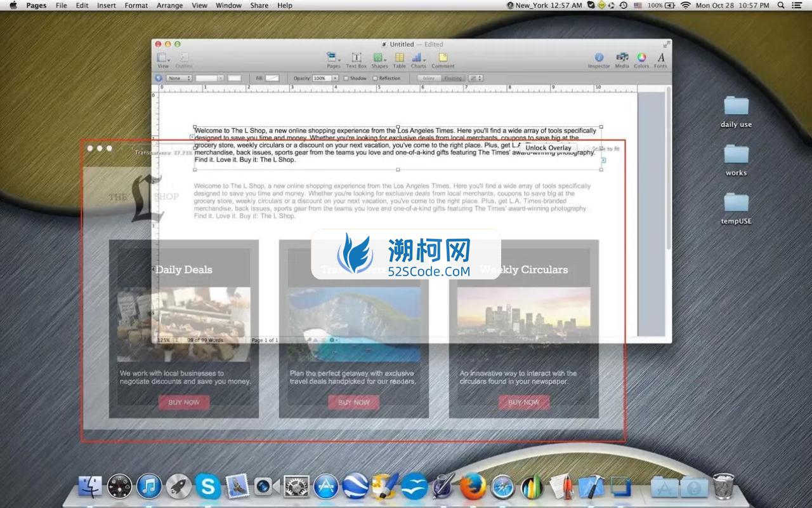
Task: Enable the Shadow checkbox
Action: (346, 78)
